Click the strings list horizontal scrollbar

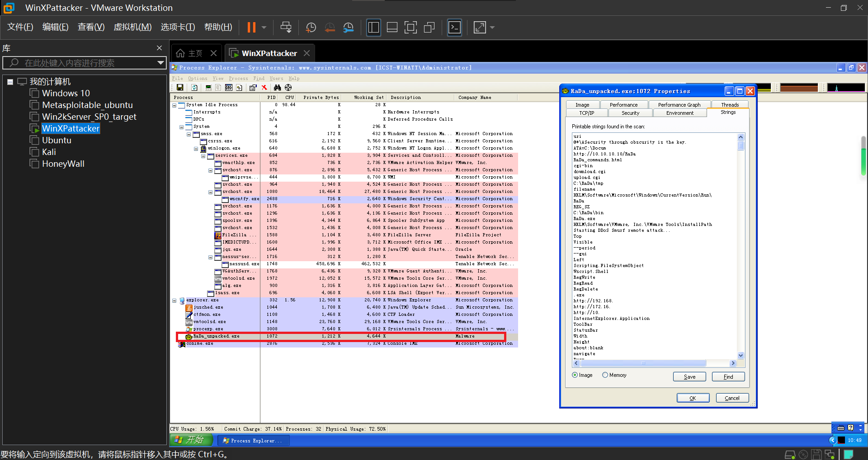pos(642,363)
